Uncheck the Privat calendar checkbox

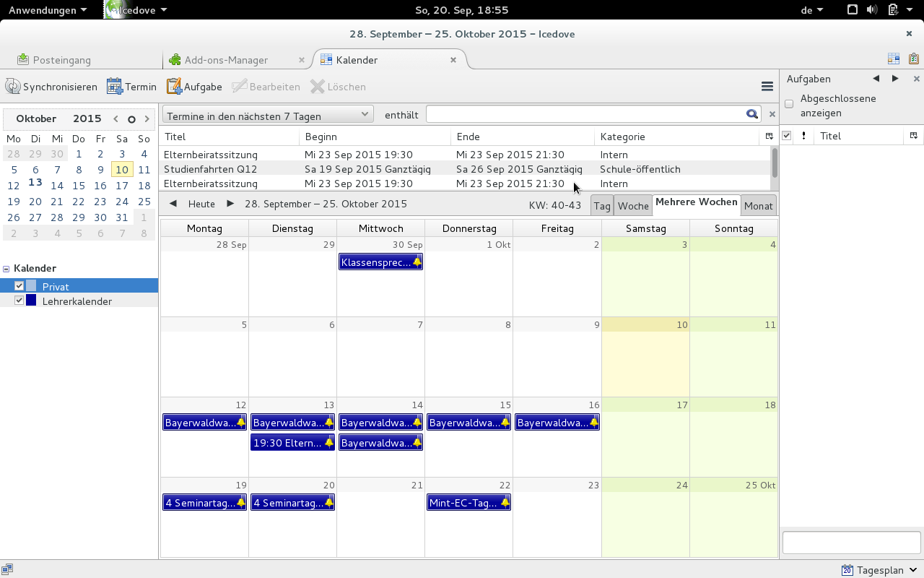point(19,286)
